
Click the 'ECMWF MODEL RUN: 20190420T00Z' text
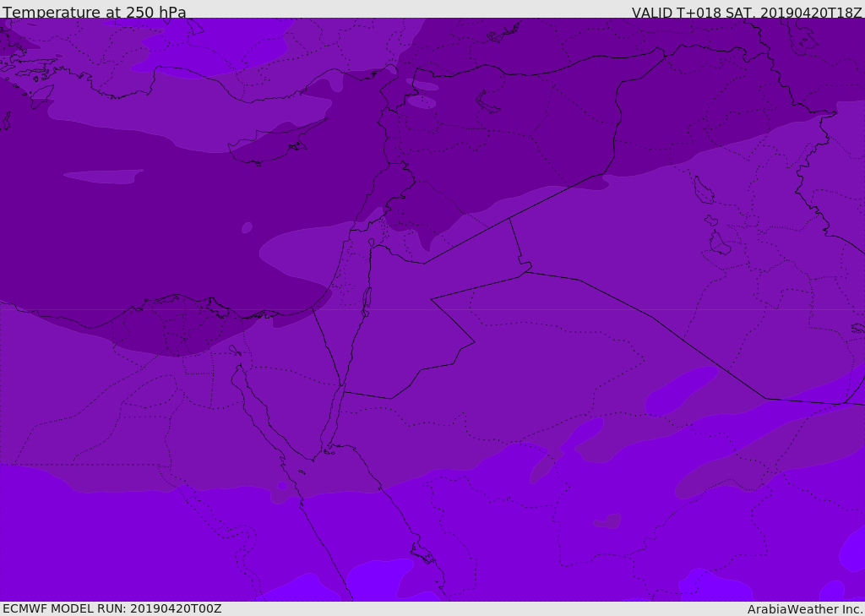point(112,608)
